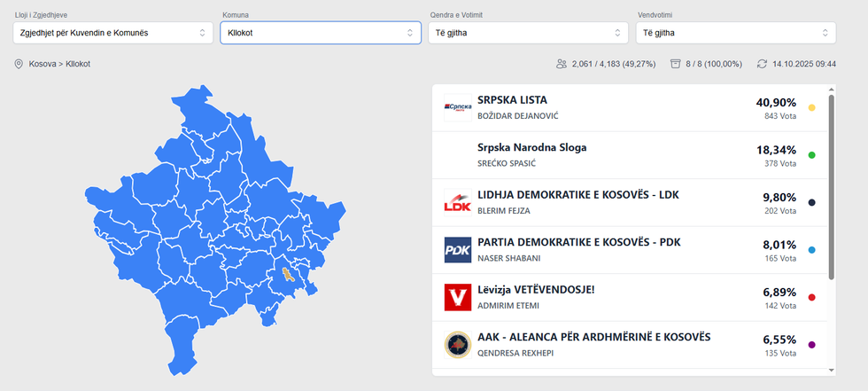Click the highlighted Kllokot municipality on map
Viewport: 868px width, 391px height.
pos(288,275)
